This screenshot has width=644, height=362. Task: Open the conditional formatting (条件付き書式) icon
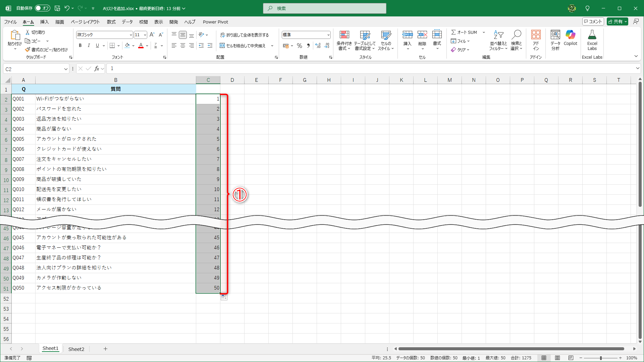[344, 35]
